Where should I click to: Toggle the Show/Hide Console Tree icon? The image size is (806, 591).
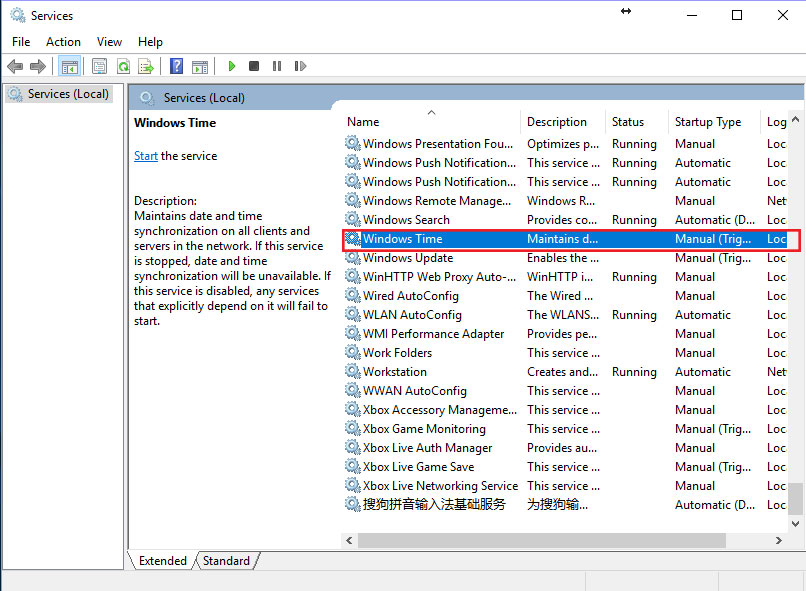tap(69, 66)
